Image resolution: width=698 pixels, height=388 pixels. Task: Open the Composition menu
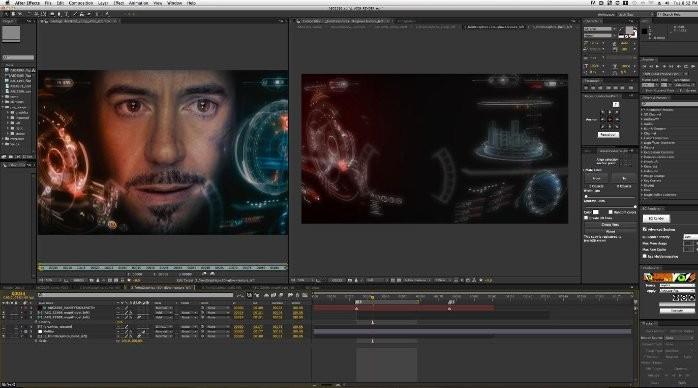coord(81,3)
